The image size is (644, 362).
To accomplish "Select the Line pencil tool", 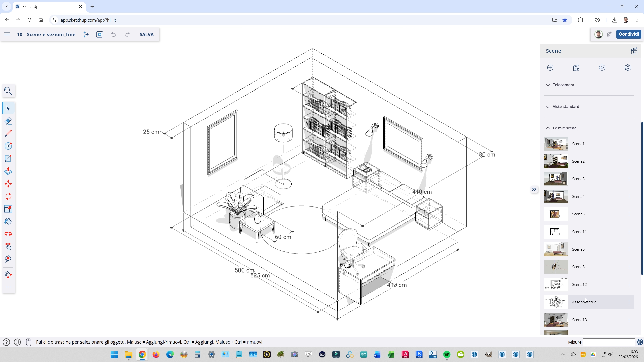I will click(8, 133).
